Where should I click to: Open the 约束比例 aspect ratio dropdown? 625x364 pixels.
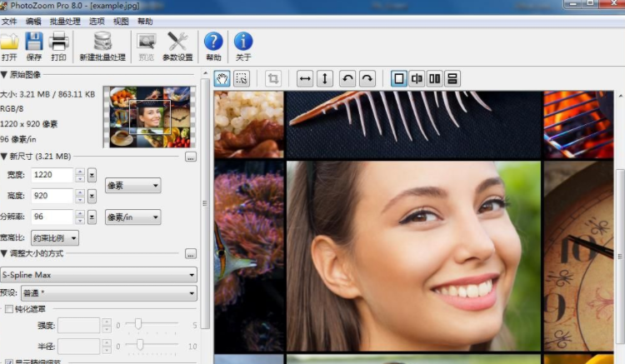tap(55, 238)
